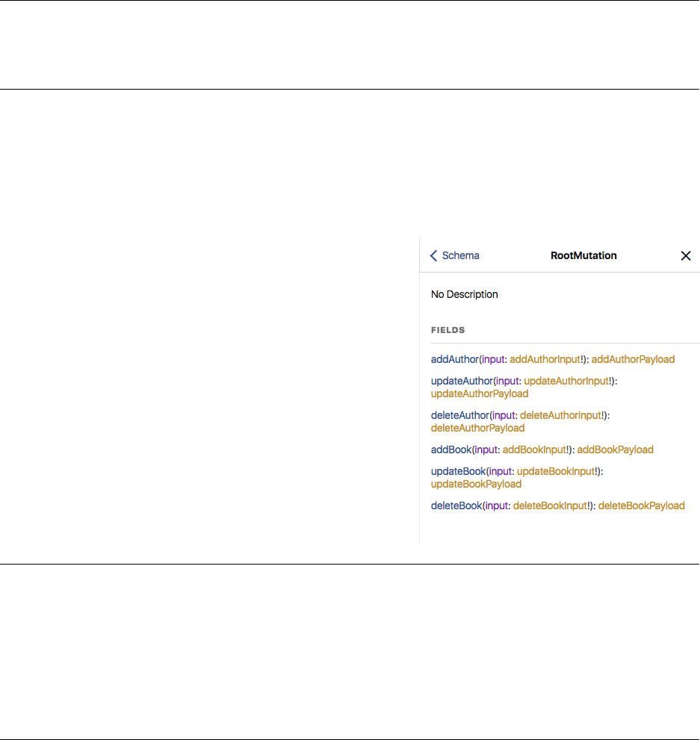Select the updateAuthor field
Viewport: 700px width, 740px height.
(462, 381)
